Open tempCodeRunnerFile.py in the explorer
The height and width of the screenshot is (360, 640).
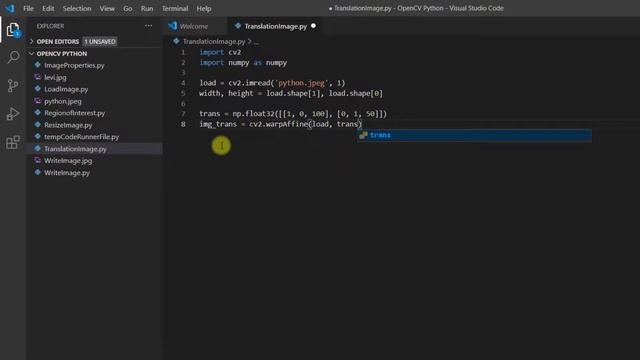82,137
